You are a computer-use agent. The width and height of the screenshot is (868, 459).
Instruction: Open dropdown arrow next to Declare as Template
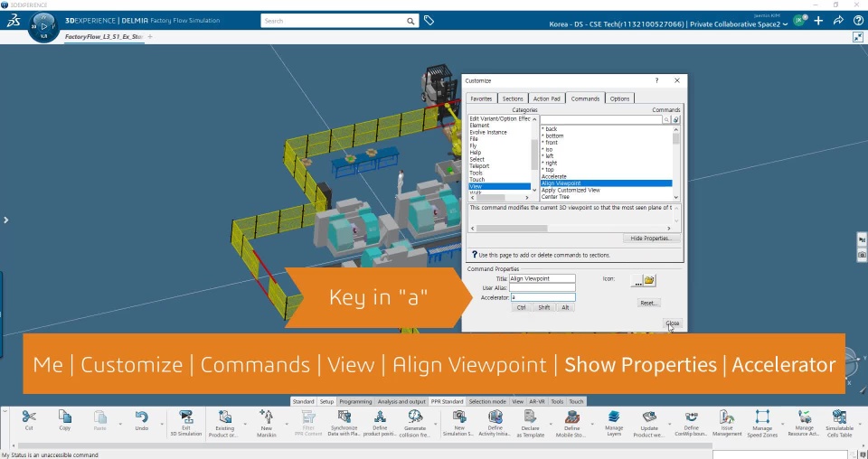[x=551, y=424]
